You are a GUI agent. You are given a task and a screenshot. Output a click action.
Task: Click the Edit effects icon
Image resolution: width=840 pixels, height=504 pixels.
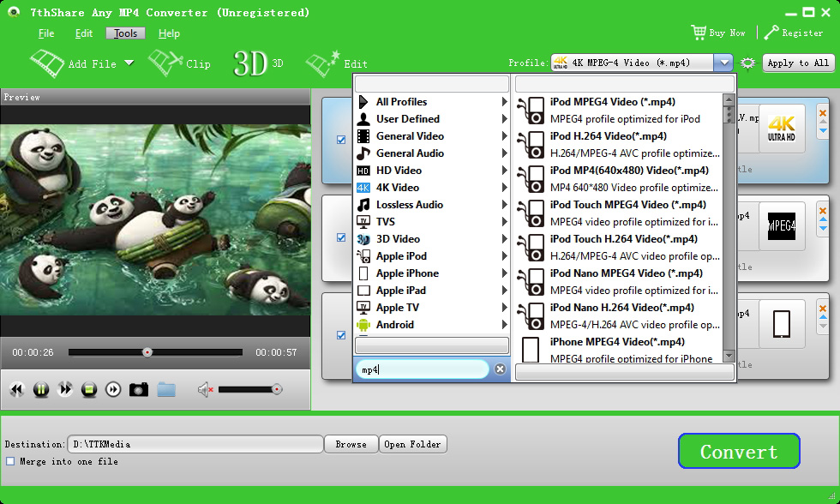tap(323, 63)
